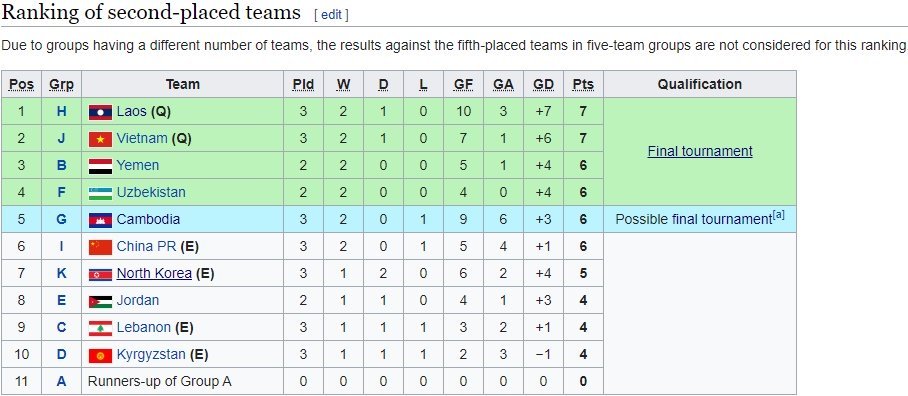Open the Final tournament link

point(700,151)
